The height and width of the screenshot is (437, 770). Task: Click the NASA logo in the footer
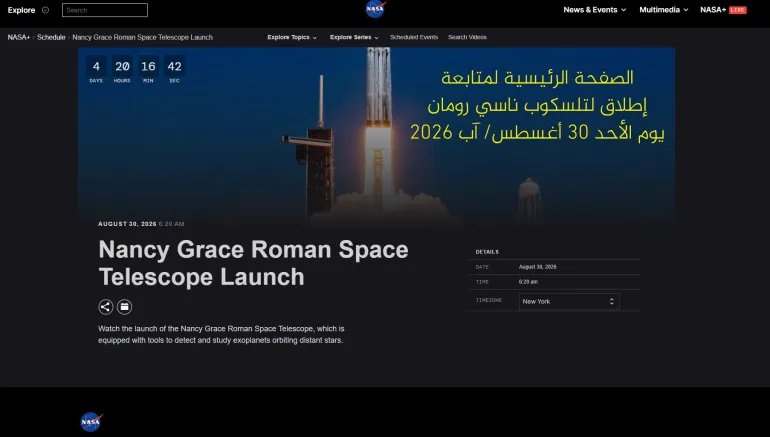point(91,422)
